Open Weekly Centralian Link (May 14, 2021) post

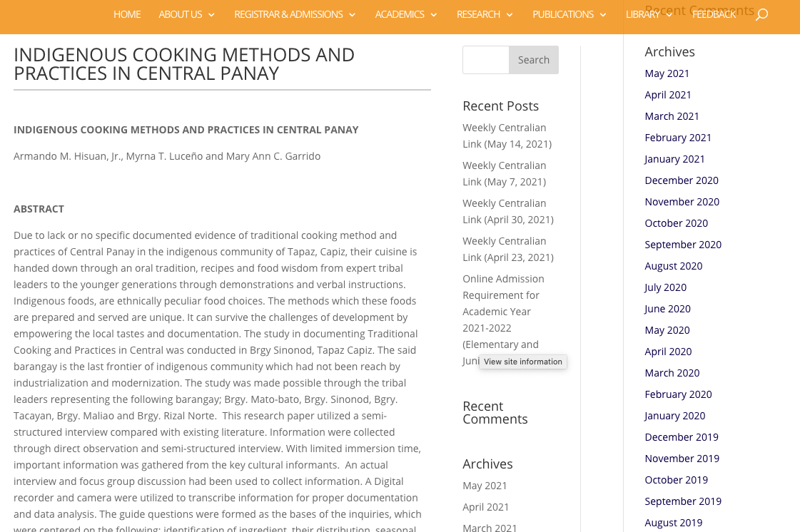tap(507, 135)
